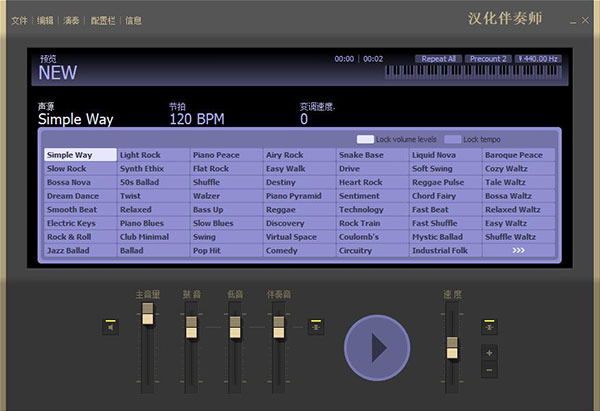Viewport: 600px width, 411px height.
Task: Choose the Twist style
Action: (153, 196)
